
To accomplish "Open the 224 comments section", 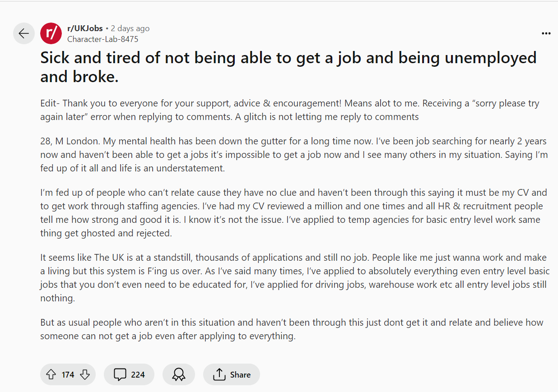I will pyautogui.click(x=129, y=374).
